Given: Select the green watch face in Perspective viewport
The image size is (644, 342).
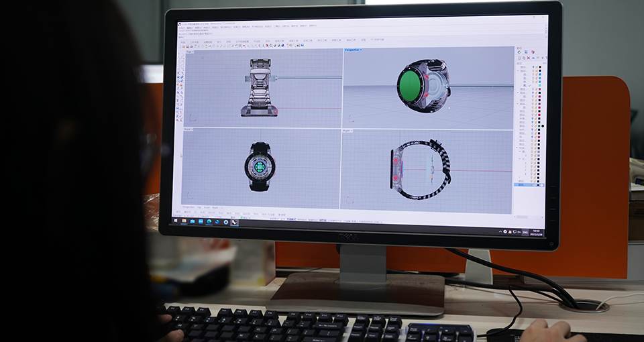Looking at the screenshot, I should [410, 87].
